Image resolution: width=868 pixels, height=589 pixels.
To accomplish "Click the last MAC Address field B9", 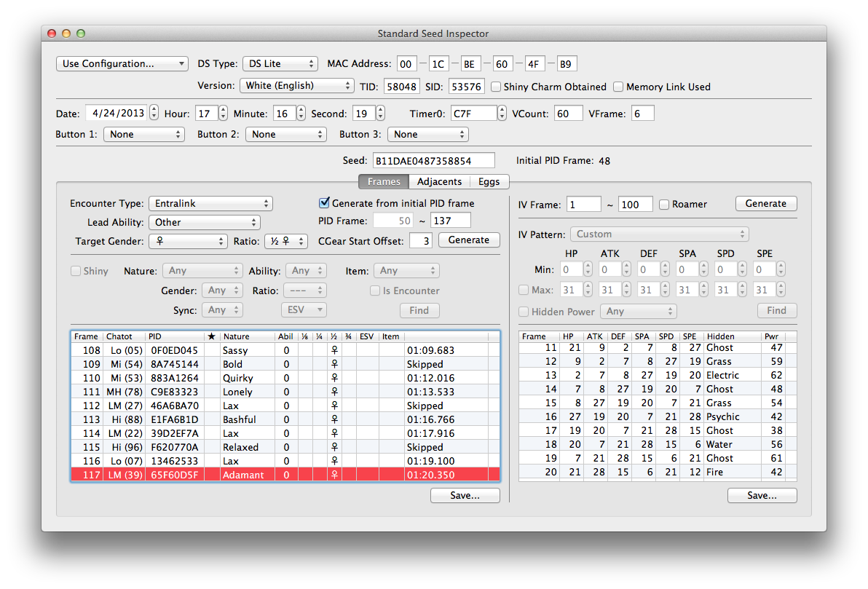I will (x=567, y=64).
